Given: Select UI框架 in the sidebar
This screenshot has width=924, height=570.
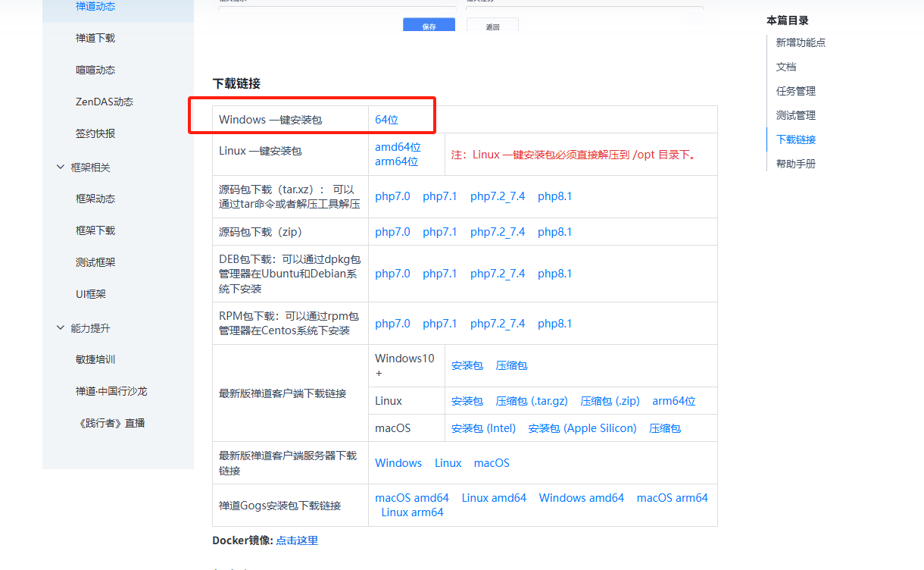Looking at the screenshot, I should [91, 294].
